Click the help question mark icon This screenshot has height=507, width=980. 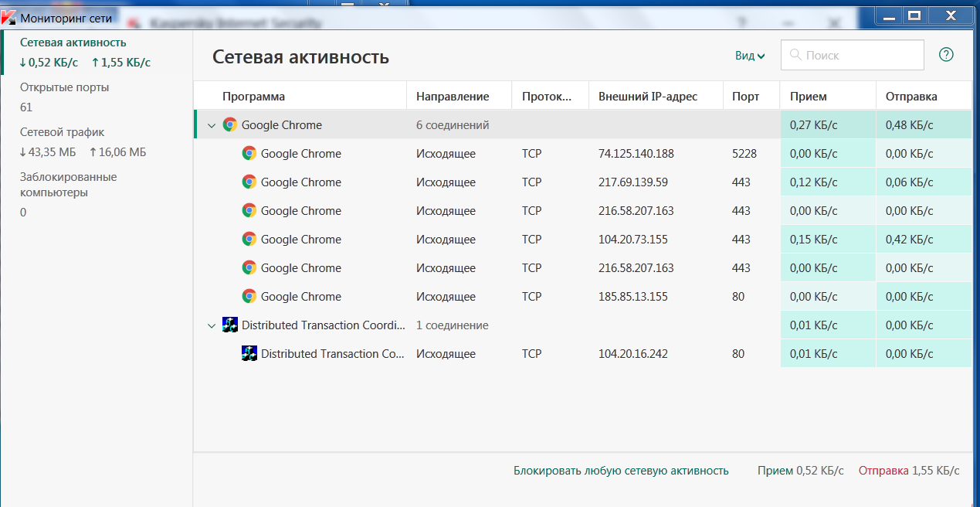(x=946, y=55)
